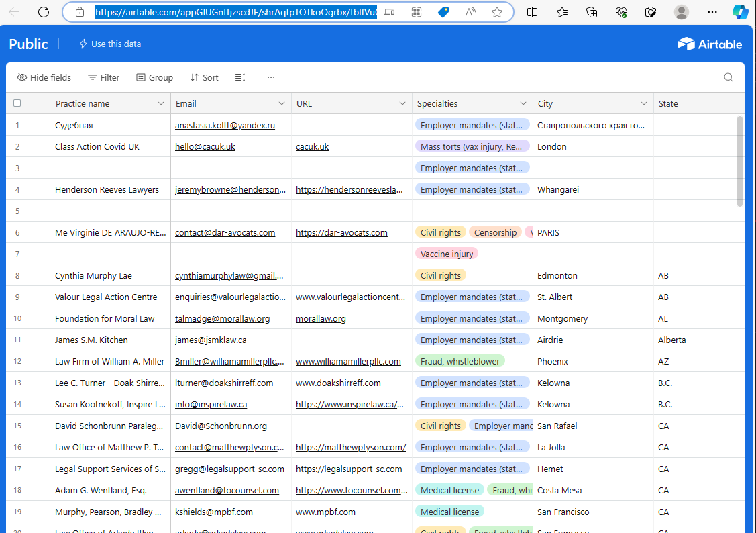Viewport: 756px width, 533px height.
Task: Start Read Aloud from the address bar
Action: [470, 12]
